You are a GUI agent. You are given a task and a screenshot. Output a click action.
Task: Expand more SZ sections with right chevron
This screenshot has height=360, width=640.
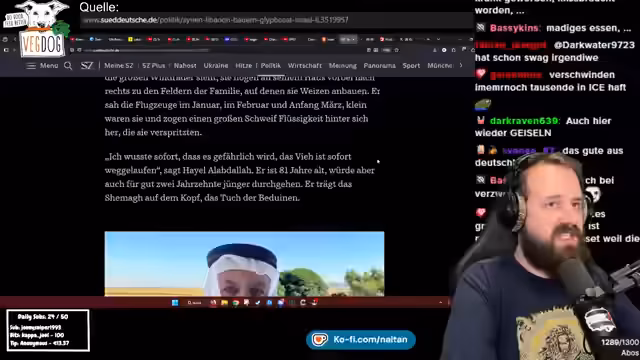click(461, 65)
